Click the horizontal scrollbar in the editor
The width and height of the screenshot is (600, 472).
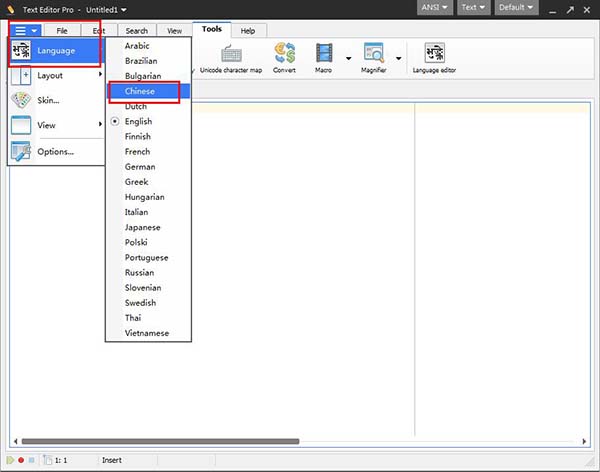[160, 441]
